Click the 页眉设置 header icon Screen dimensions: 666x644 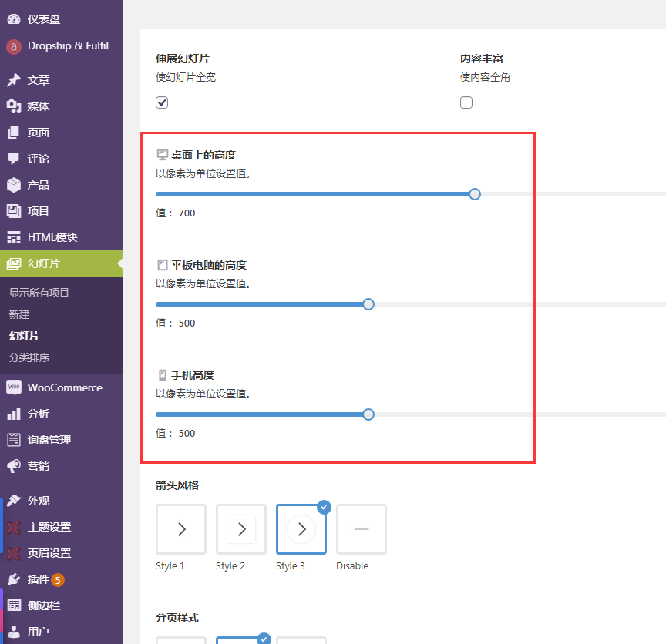pos(14,553)
